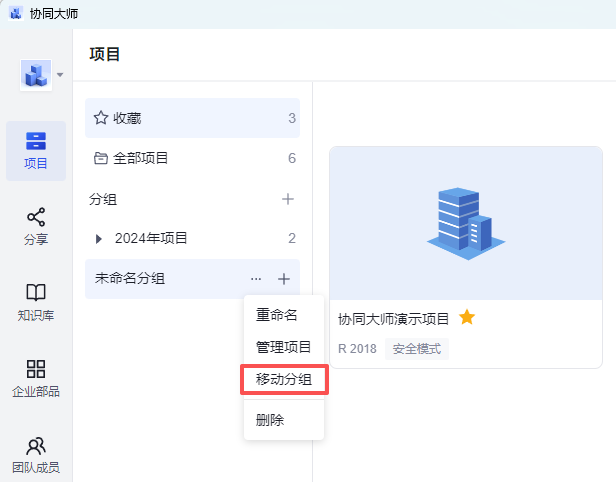
Task: Open the 团队成员 sidebar section
Action: (36, 454)
